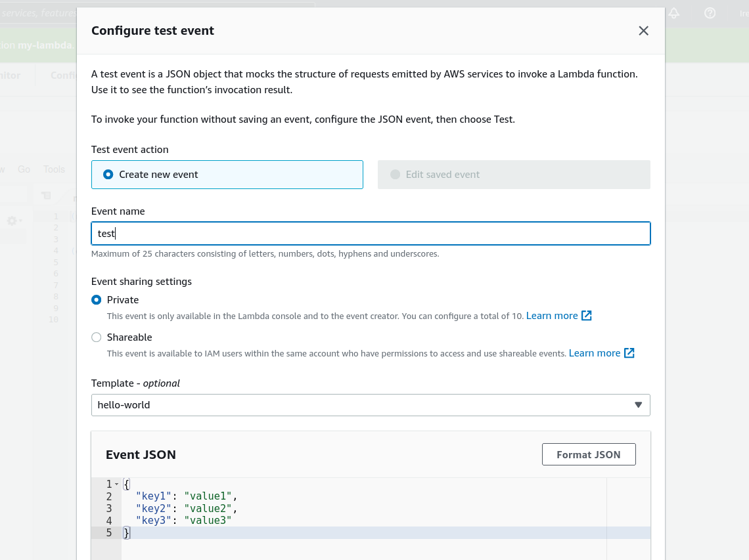This screenshot has width=749, height=560.
Task: Click the gear settings icon in the background editor
Action: (12, 221)
